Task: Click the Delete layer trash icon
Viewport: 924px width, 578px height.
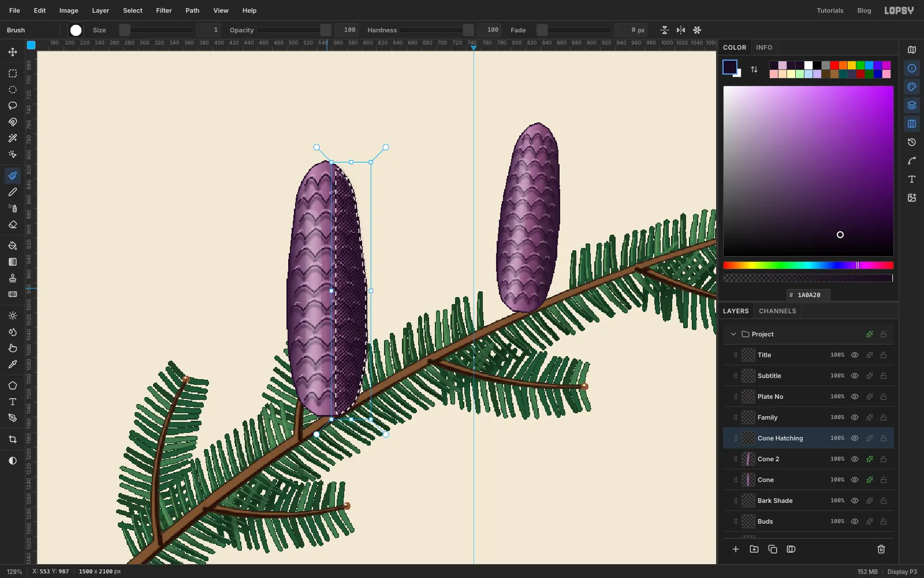Action: [881, 549]
